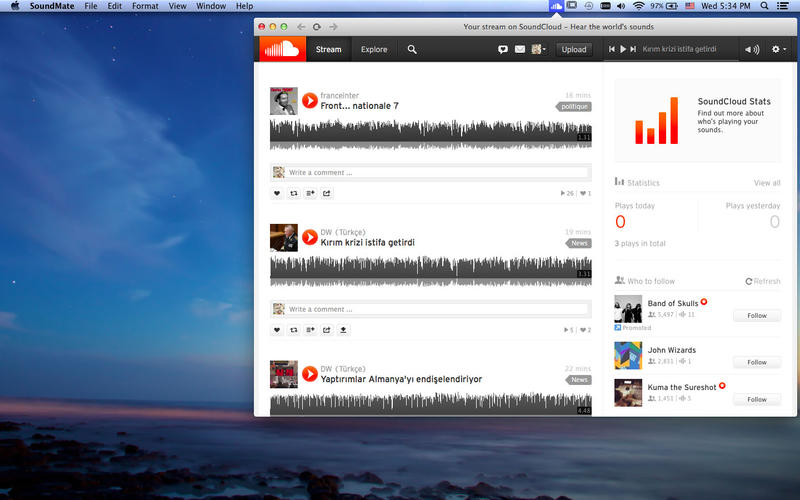Add Kırım krizi istifa getirdi to playlist

pos(310,329)
